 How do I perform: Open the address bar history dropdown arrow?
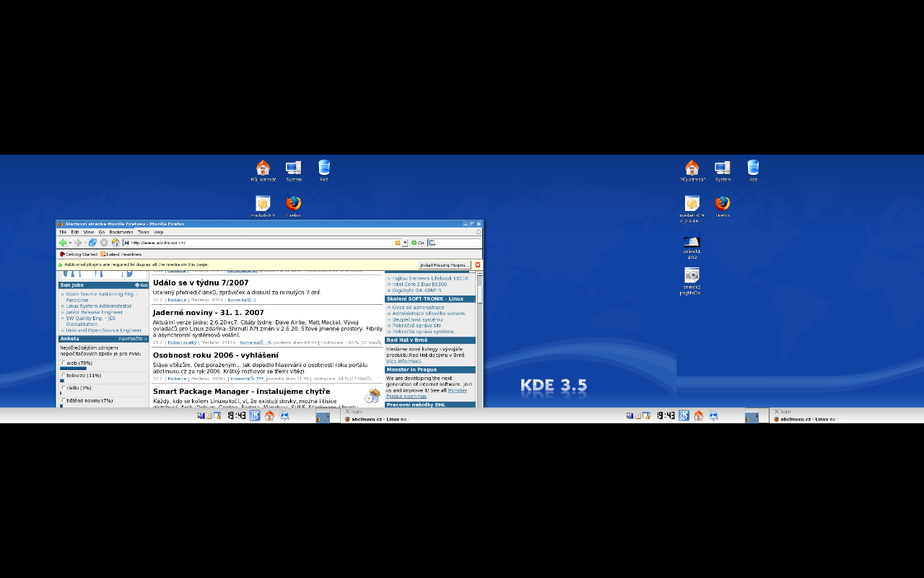click(405, 243)
